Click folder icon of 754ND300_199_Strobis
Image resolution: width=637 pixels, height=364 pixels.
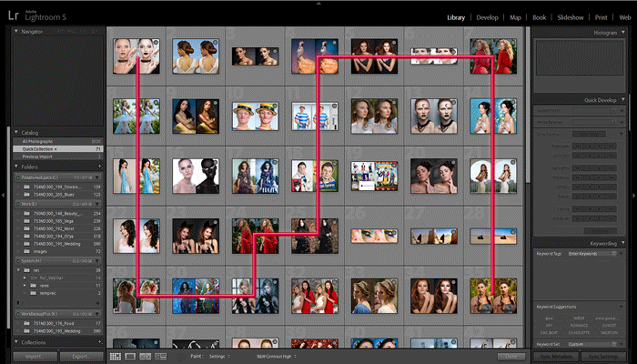[x=26, y=187]
